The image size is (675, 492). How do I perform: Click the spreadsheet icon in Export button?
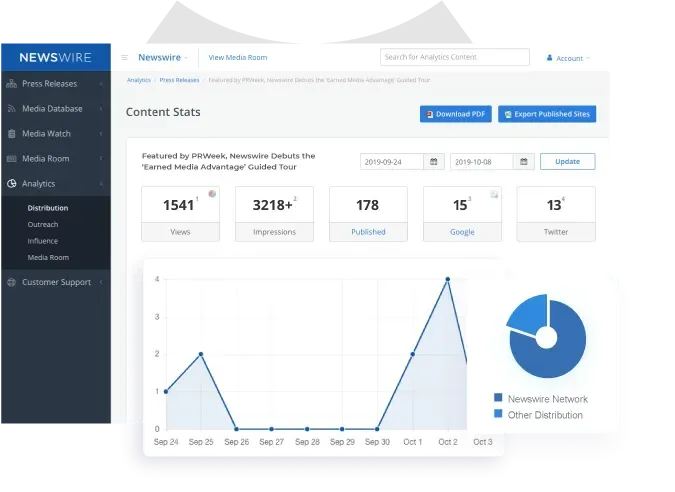[508, 114]
